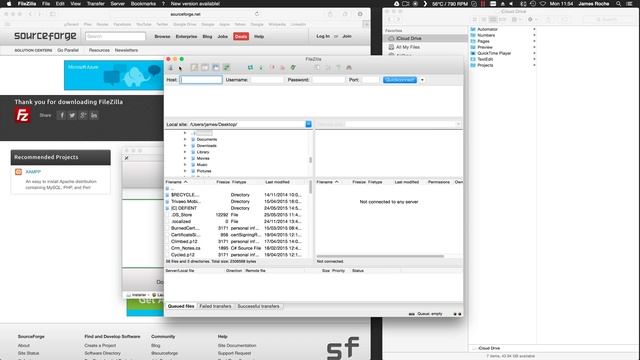The image size is (640, 360).
Task: Click Browse link in SourceForge navigation
Action: coord(162,37)
